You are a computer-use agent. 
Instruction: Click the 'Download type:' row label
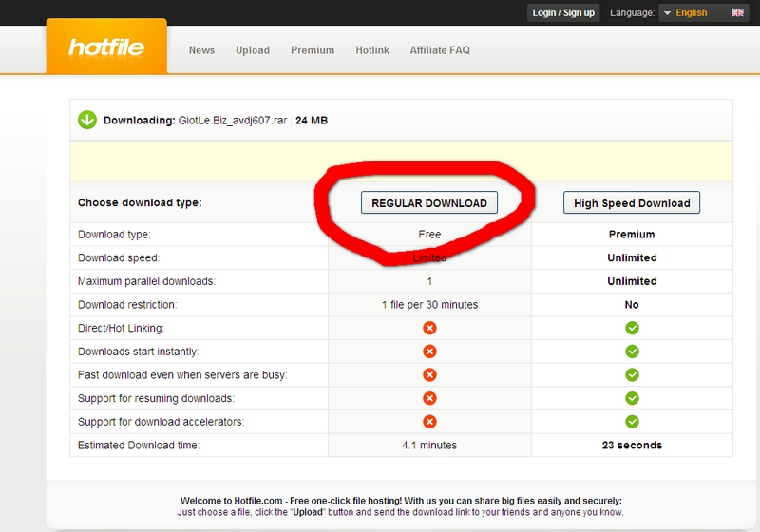tap(114, 235)
